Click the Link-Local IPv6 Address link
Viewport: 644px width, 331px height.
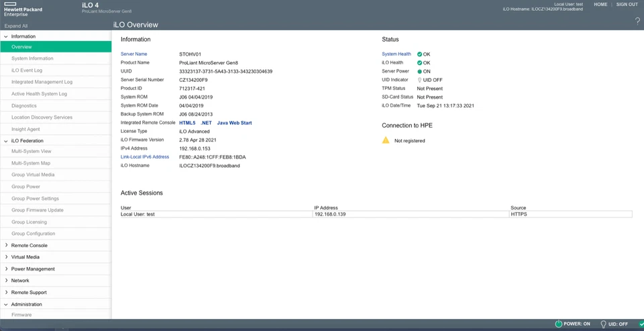(145, 157)
